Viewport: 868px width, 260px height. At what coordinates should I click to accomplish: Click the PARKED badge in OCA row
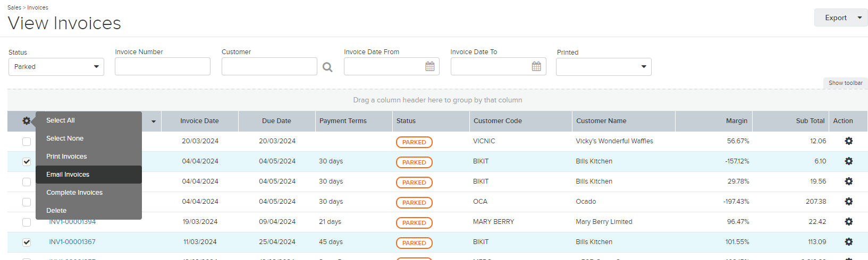(414, 203)
